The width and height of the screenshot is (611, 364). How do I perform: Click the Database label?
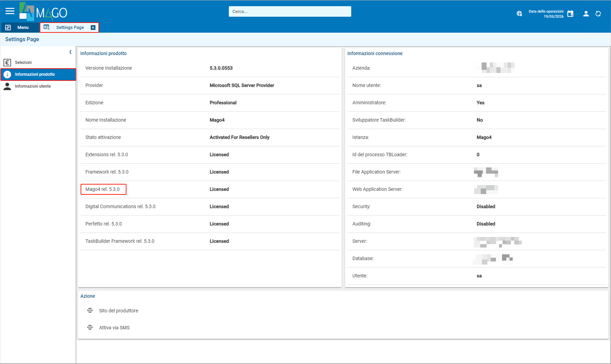[x=363, y=259]
